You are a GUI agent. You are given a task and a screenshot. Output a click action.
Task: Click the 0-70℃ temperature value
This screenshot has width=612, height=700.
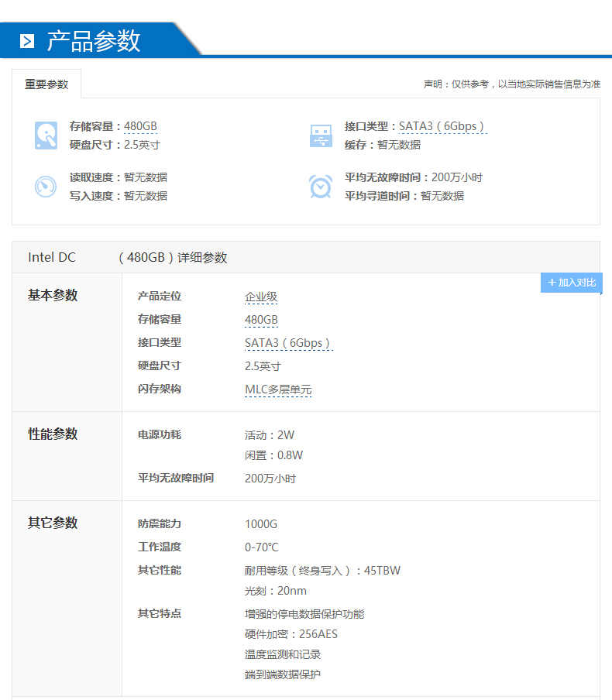(262, 547)
